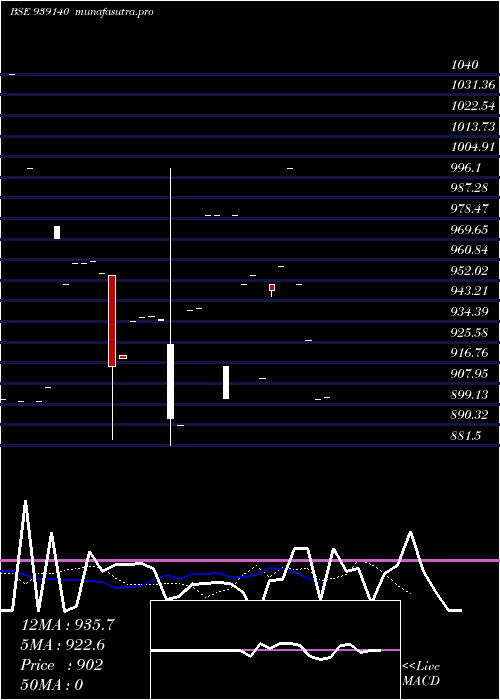The width and height of the screenshot is (500, 700).
Task: Click the 12MA : 935.7 readout
Action: [x=68, y=625]
